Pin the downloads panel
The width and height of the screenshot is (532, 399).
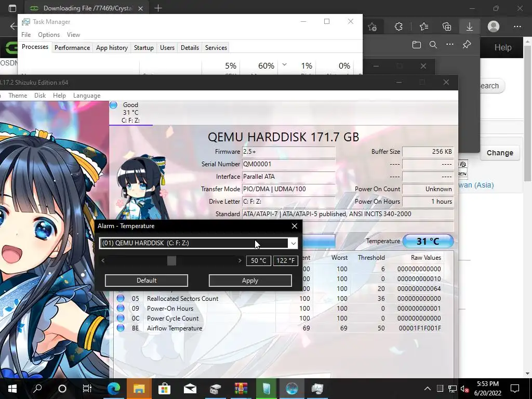(467, 45)
